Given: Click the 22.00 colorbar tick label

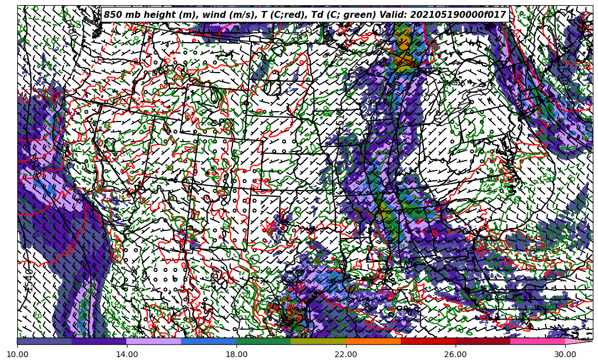Looking at the screenshot, I should (x=346, y=354).
